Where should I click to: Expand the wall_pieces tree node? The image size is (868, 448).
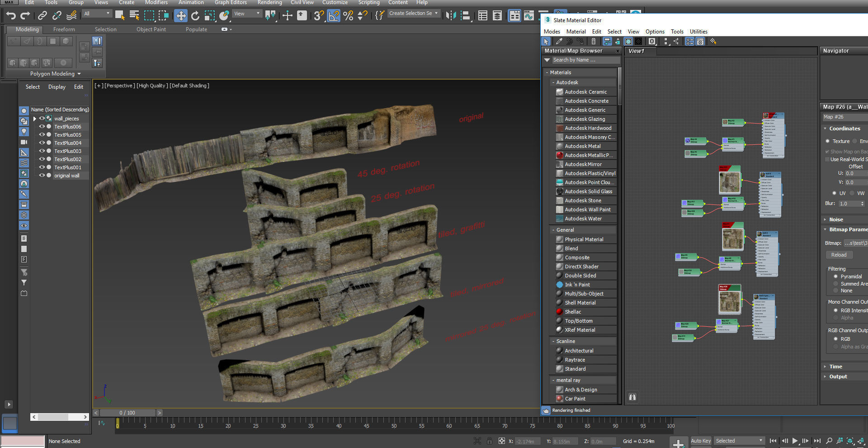coord(35,119)
